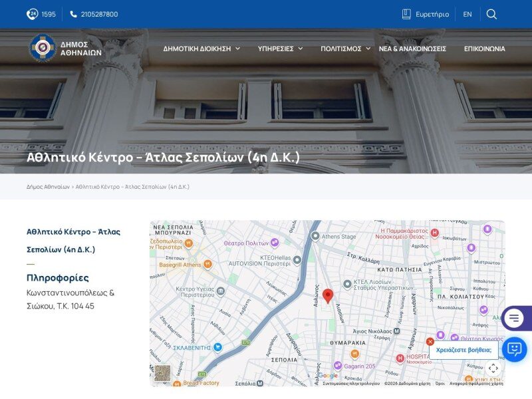The width and height of the screenshot is (532, 399).
Task: Click the Ευρετήριο book icon
Action: pyautogui.click(x=406, y=14)
